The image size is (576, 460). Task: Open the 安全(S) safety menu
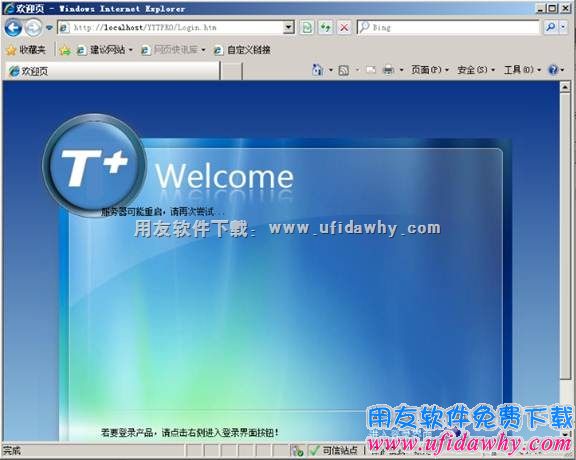coord(476,69)
